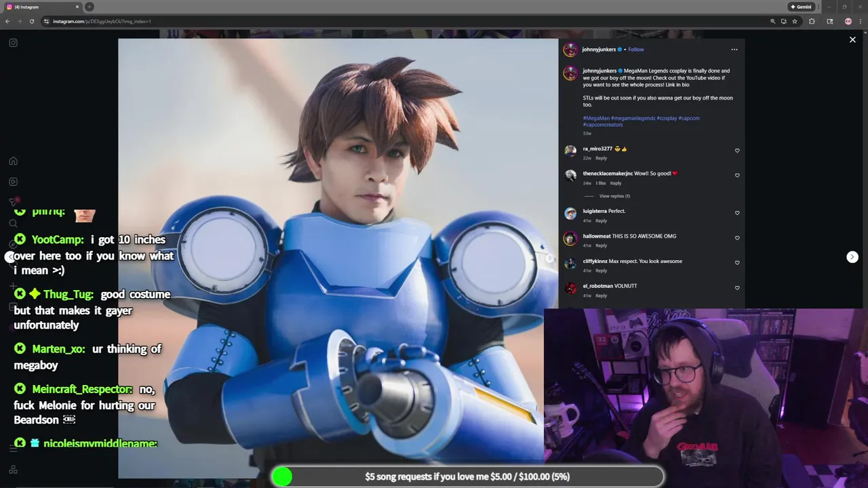Image resolution: width=868 pixels, height=488 pixels.
Task: Click the browser back button
Action: pyautogui.click(x=7, y=21)
